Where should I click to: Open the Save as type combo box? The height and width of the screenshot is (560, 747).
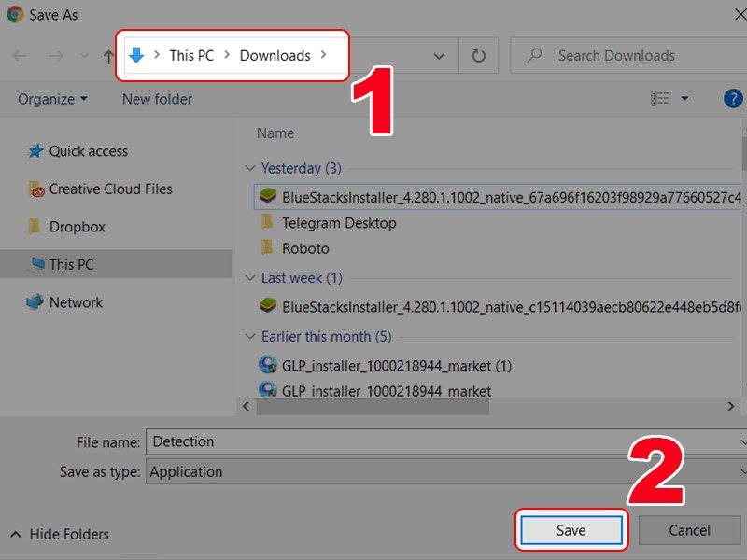(x=446, y=471)
